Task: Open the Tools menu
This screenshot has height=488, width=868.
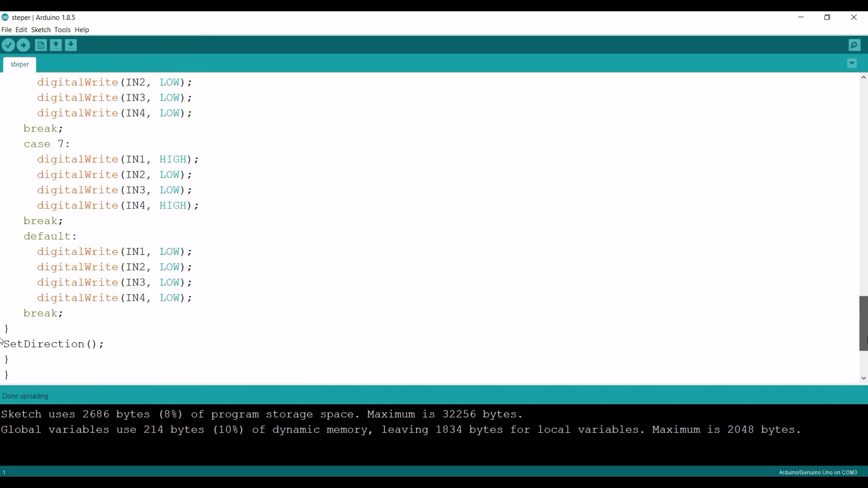Action: pos(62,30)
